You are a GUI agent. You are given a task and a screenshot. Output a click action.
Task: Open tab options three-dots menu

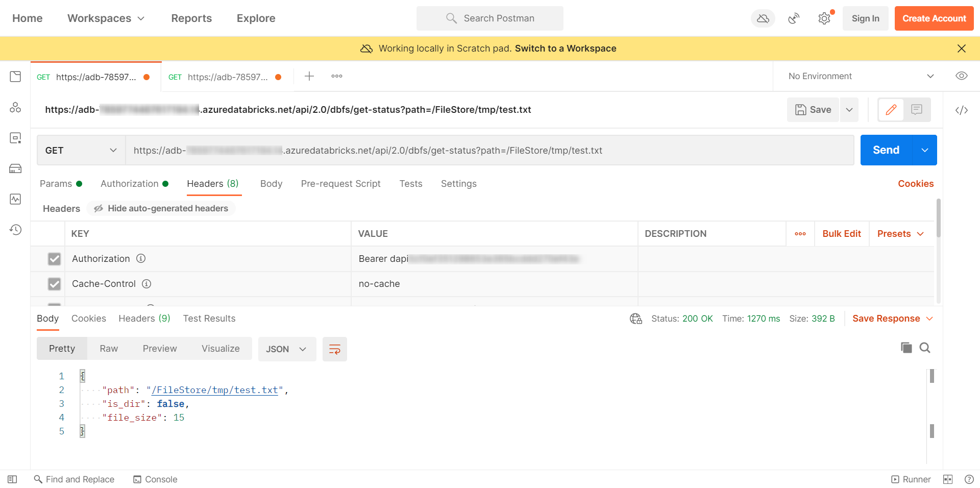click(337, 76)
